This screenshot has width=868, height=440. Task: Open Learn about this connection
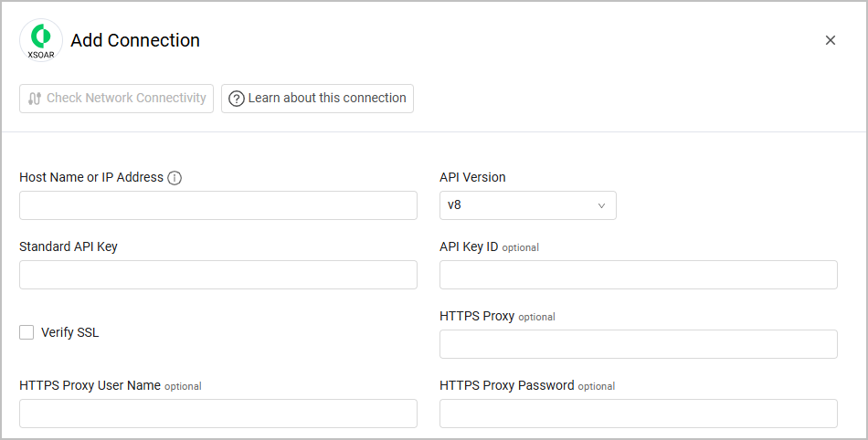click(317, 99)
